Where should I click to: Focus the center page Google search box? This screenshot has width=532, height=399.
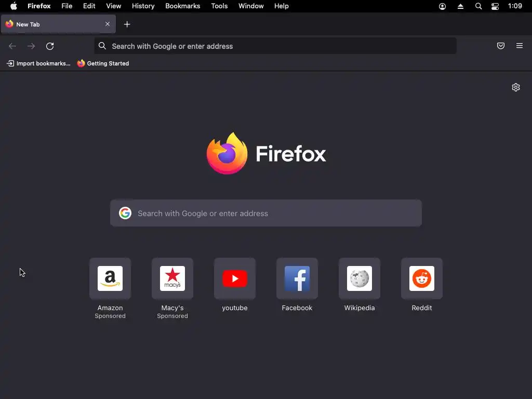tap(266, 213)
